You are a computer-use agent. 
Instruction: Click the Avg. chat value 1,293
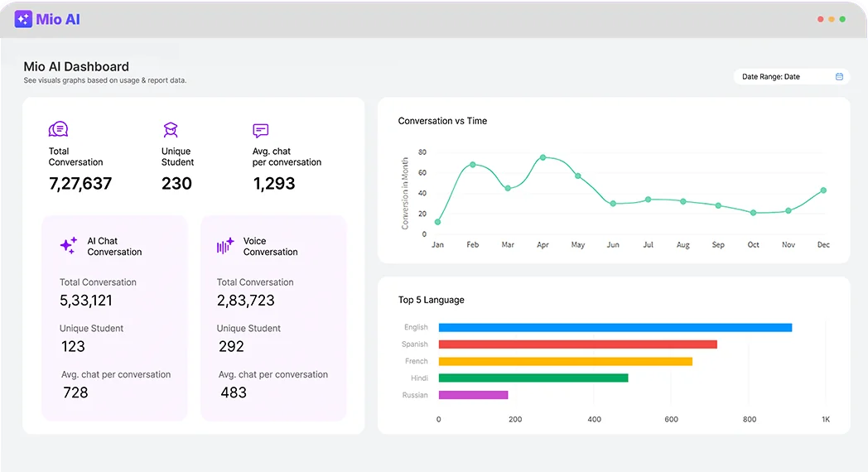pyautogui.click(x=274, y=184)
